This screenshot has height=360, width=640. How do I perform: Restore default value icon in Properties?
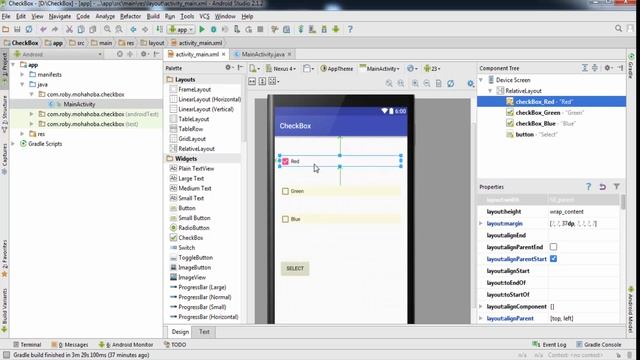click(x=602, y=187)
